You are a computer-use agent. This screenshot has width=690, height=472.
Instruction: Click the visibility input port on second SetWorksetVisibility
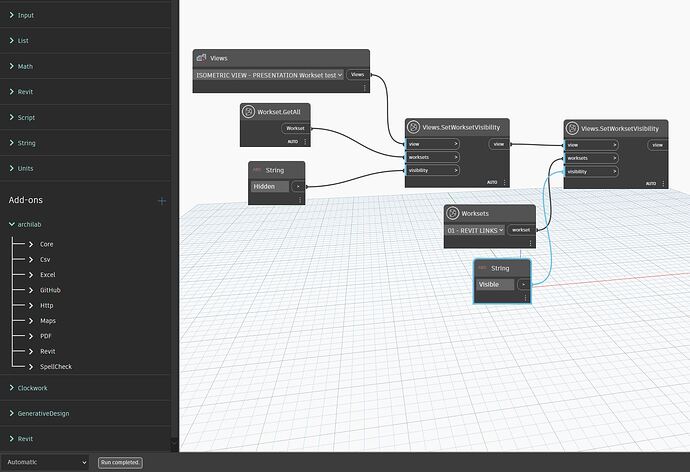(x=591, y=172)
